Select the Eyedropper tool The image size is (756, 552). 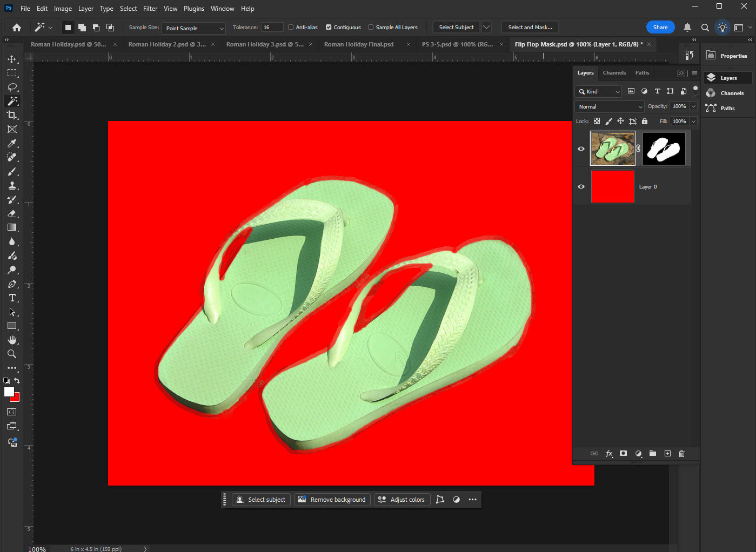[12, 143]
